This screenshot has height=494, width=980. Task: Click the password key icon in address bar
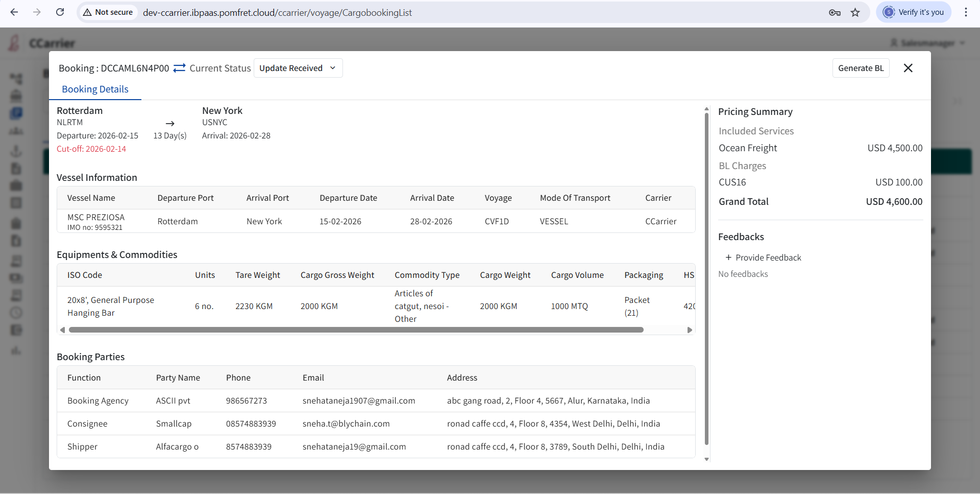click(835, 12)
